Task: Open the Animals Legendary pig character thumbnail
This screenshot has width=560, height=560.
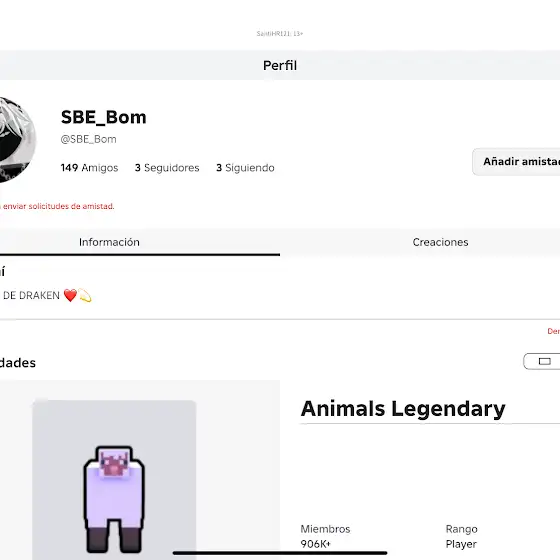Action: coord(114,480)
